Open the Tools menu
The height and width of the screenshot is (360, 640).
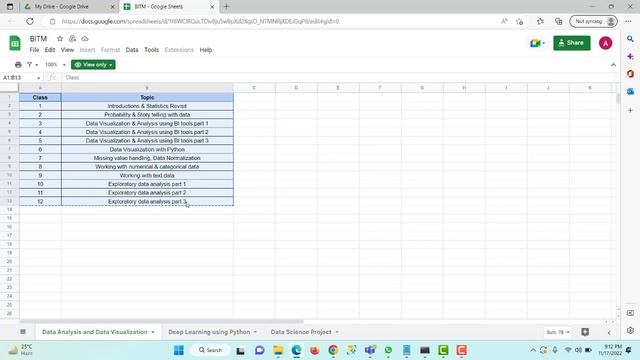(151, 50)
